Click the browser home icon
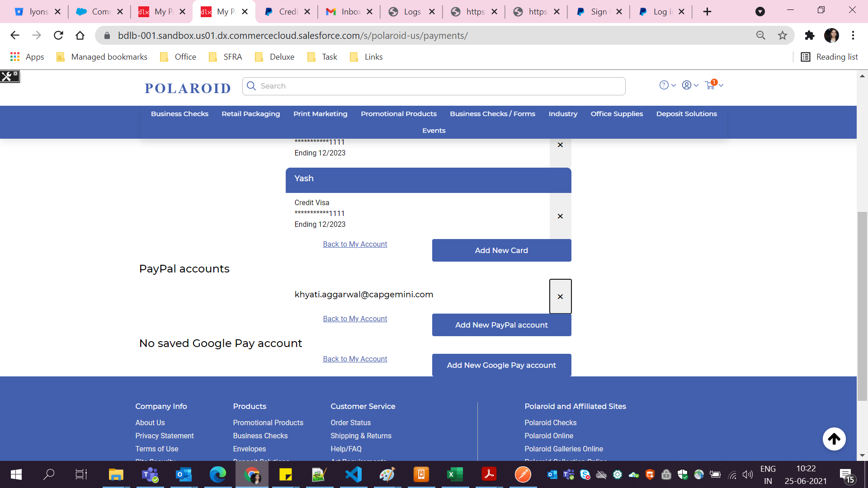 coord(80,35)
